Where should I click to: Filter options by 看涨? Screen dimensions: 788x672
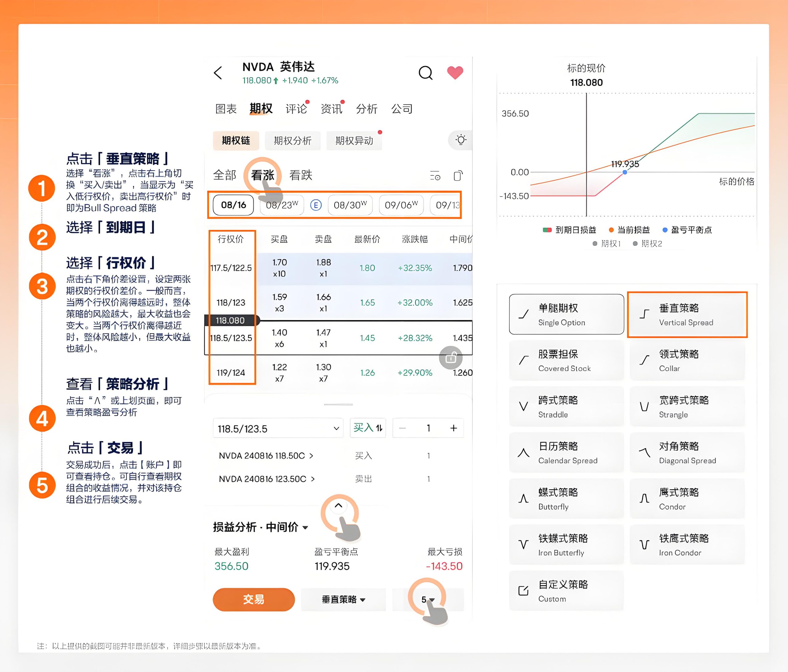pyautogui.click(x=263, y=175)
